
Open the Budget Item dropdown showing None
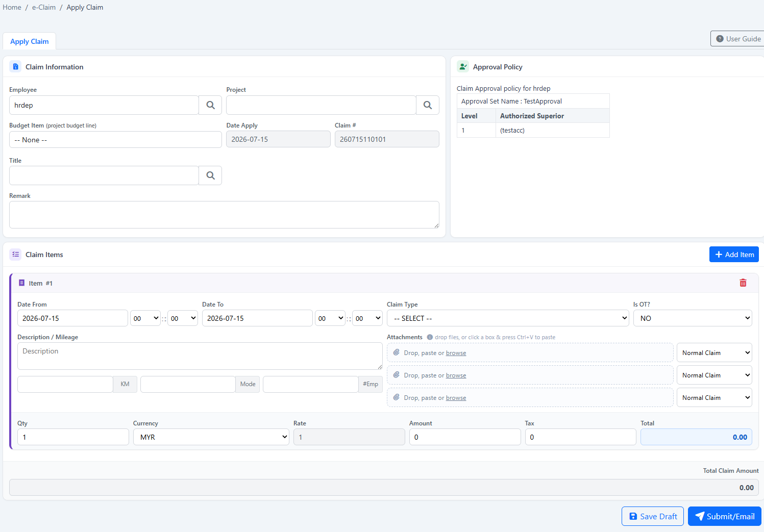115,140
